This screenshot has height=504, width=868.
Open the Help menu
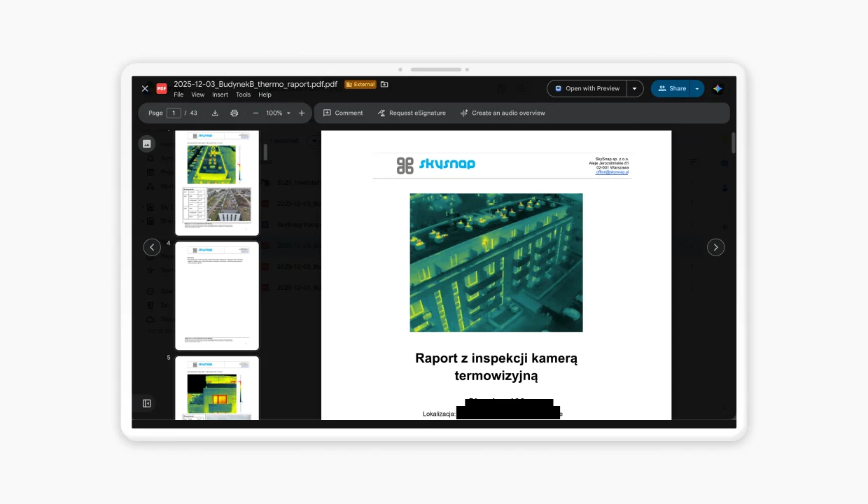[265, 94]
